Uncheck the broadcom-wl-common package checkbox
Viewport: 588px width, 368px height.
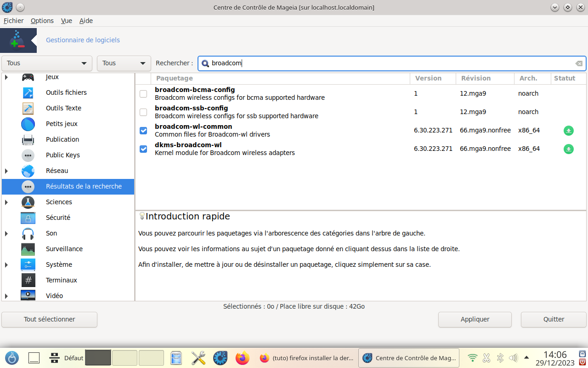[x=143, y=131]
